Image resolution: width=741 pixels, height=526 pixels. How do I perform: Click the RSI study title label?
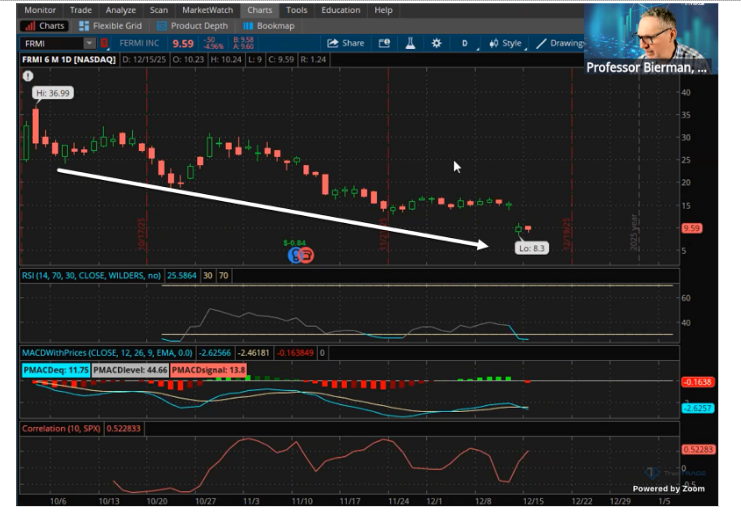click(91, 273)
